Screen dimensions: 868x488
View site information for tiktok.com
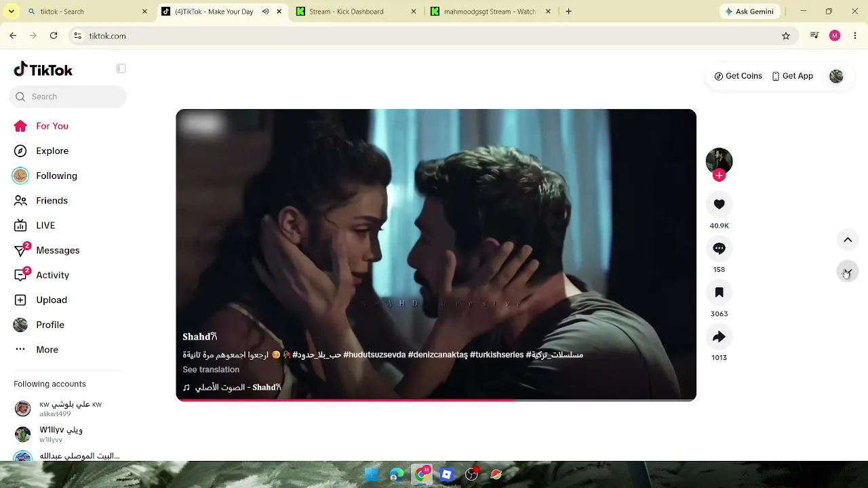pos(77,36)
